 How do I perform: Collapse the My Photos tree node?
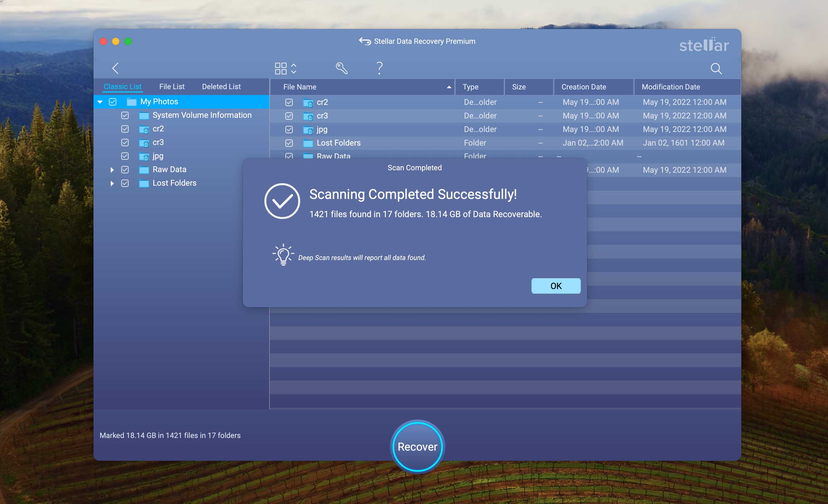click(x=100, y=102)
